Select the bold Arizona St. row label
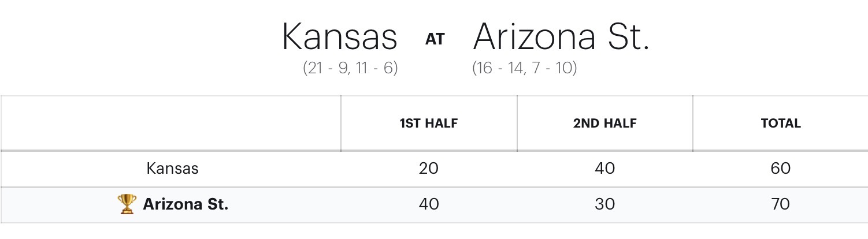Screen dimensions: 868x239 click(186, 204)
